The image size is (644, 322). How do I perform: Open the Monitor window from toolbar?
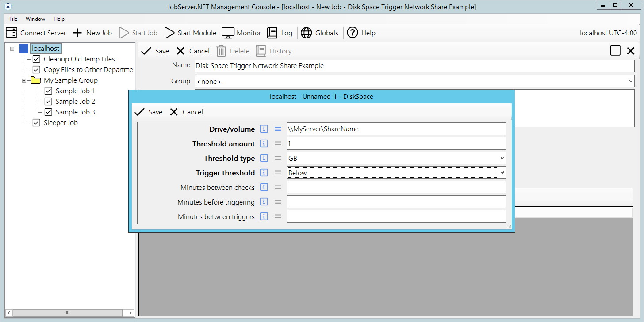tap(228, 33)
